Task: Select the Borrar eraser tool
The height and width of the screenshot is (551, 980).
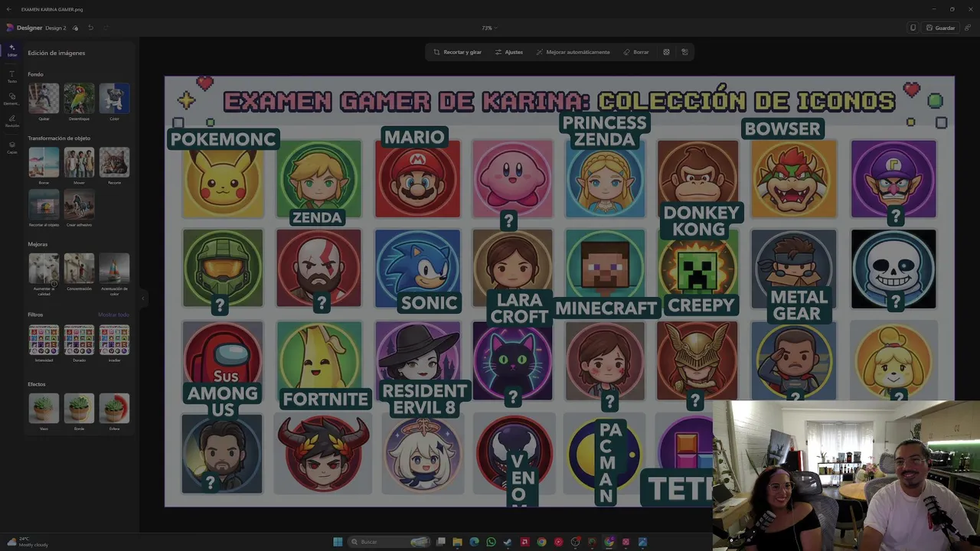Action: pos(636,52)
